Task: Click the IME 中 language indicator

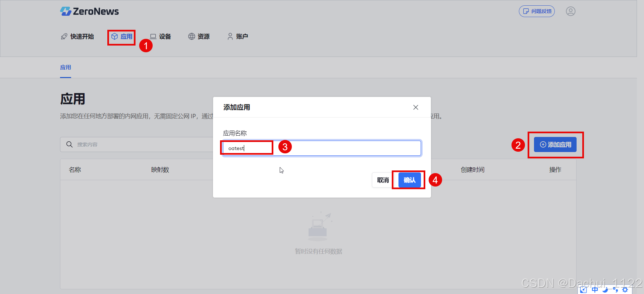Action: (x=595, y=290)
